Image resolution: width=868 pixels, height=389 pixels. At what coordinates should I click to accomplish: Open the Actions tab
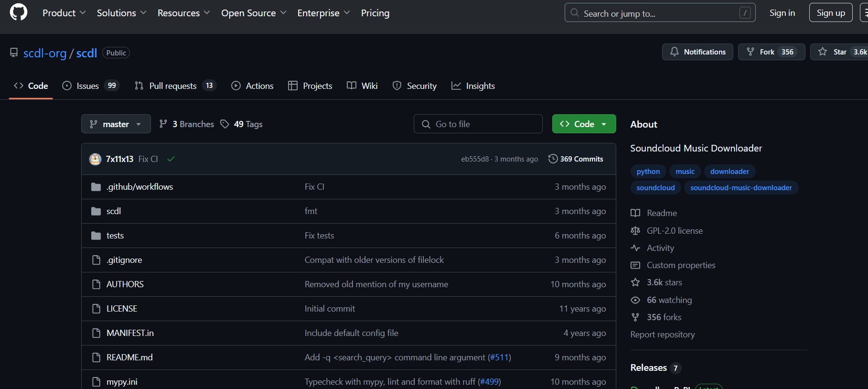click(x=253, y=86)
